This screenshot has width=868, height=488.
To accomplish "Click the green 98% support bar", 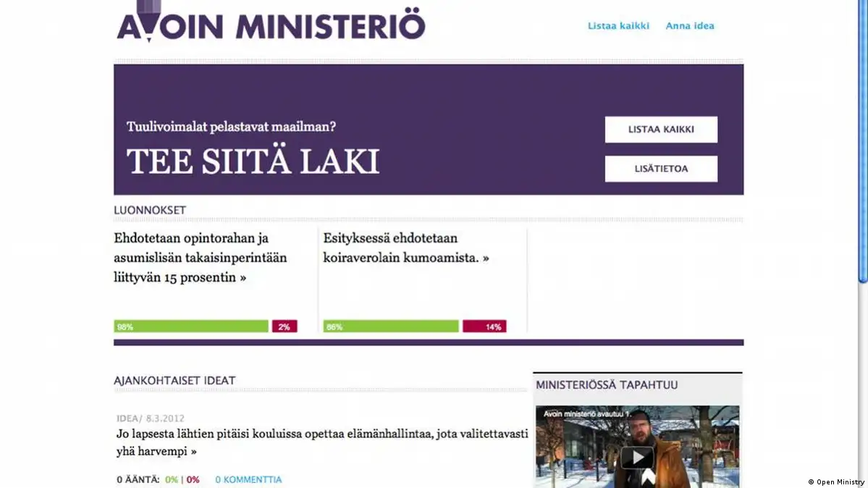I will [191, 327].
